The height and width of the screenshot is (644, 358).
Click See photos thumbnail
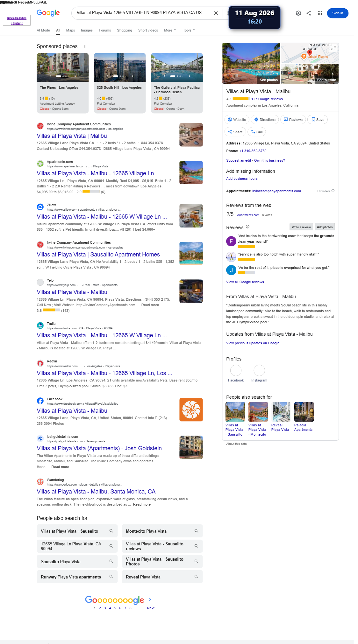251,63
